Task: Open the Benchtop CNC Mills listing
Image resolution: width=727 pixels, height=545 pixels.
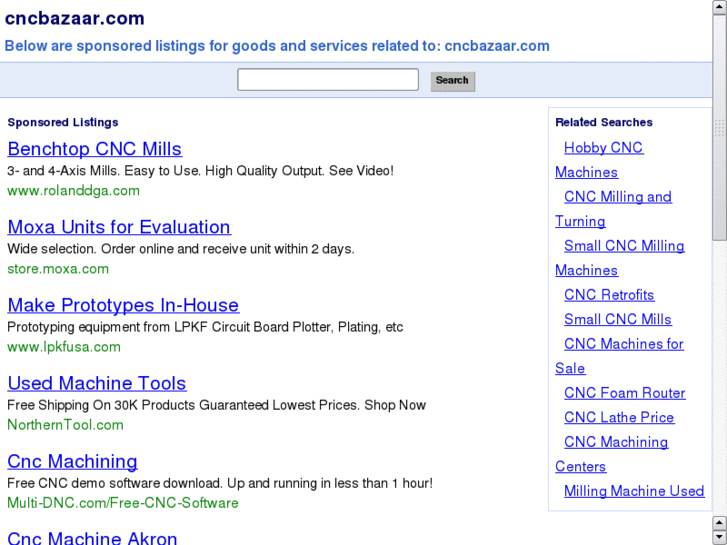Action: [95, 149]
